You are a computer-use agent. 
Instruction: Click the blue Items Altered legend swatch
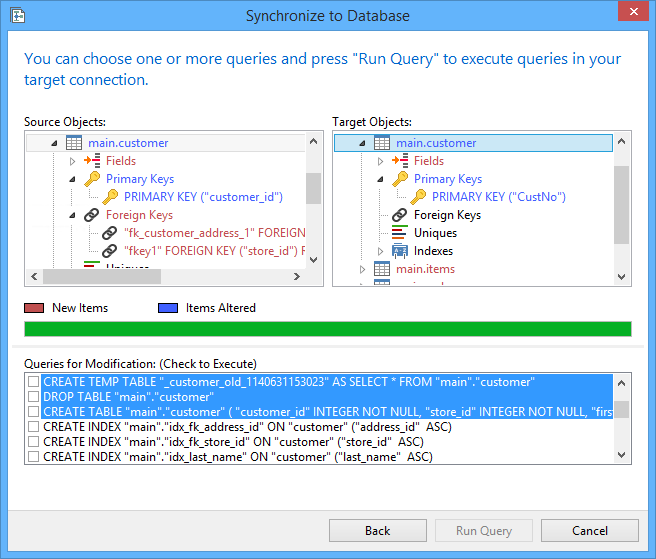[x=168, y=308]
